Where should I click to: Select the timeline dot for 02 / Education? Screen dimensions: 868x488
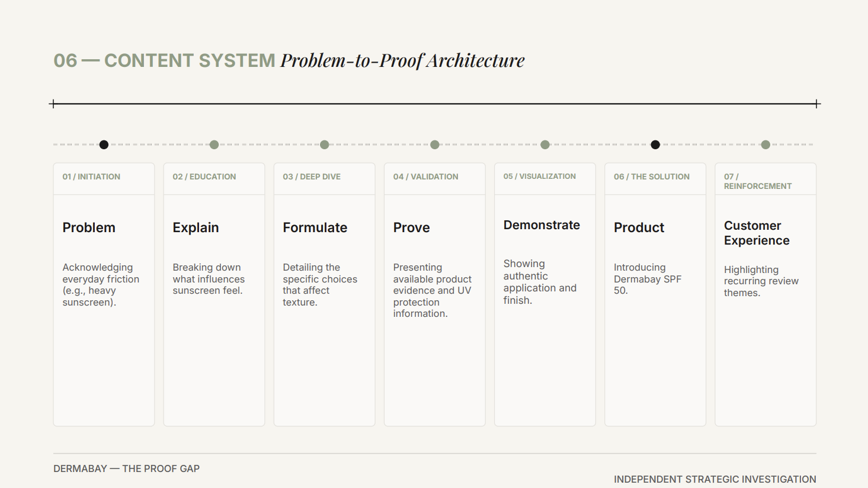click(x=214, y=145)
